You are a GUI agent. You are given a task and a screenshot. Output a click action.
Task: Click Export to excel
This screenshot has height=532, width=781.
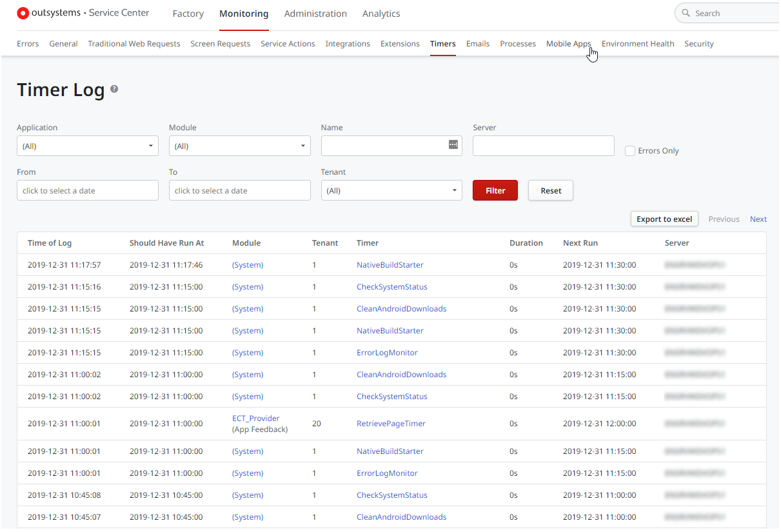tap(664, 219)
